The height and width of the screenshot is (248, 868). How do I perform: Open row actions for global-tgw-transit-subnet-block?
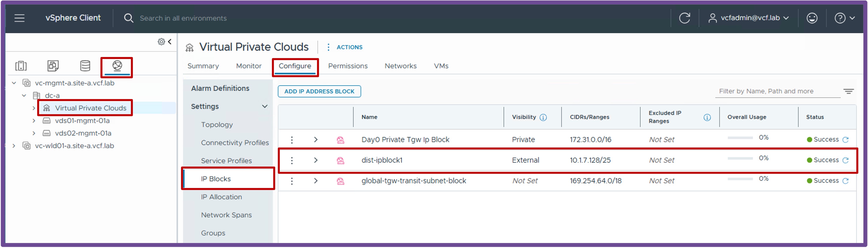pyautogui.click(x=292, y=181)
